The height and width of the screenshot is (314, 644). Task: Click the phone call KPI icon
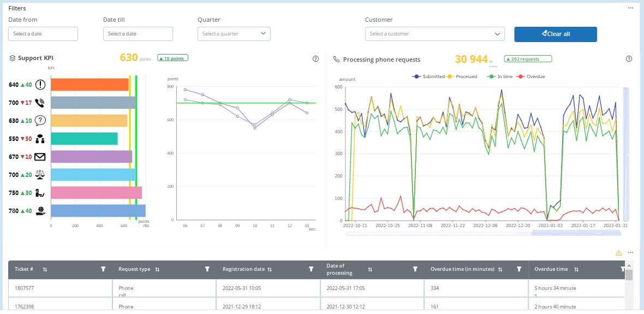[x=40, y=103]
